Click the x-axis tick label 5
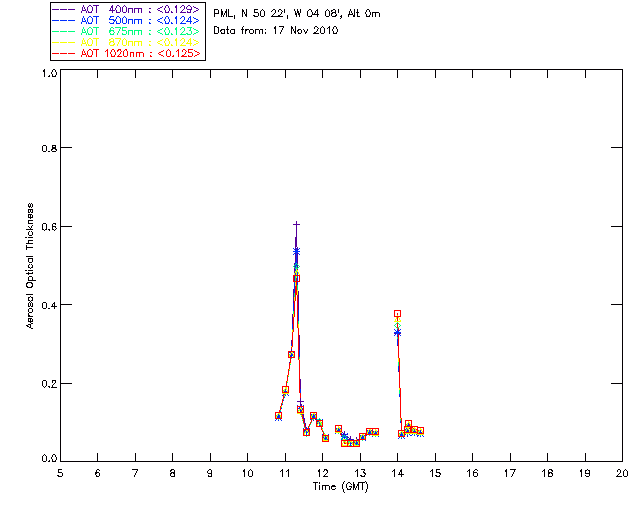 [x=60, y=473]
